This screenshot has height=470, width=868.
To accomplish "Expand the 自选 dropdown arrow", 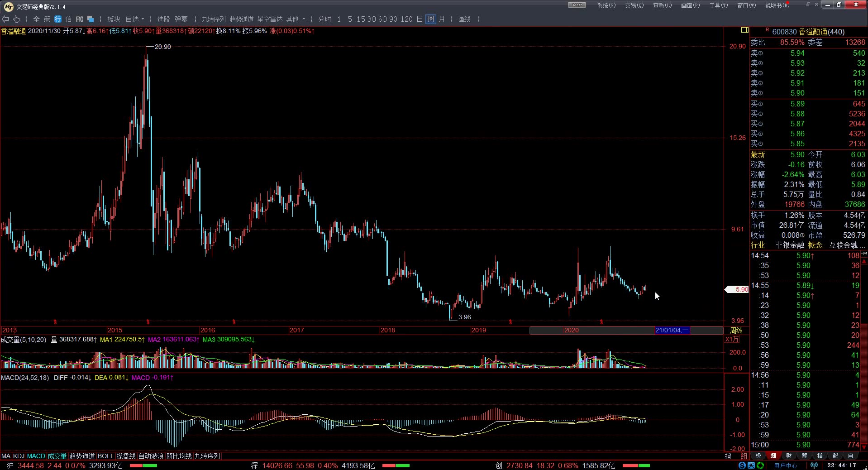I will click(143, 19).
